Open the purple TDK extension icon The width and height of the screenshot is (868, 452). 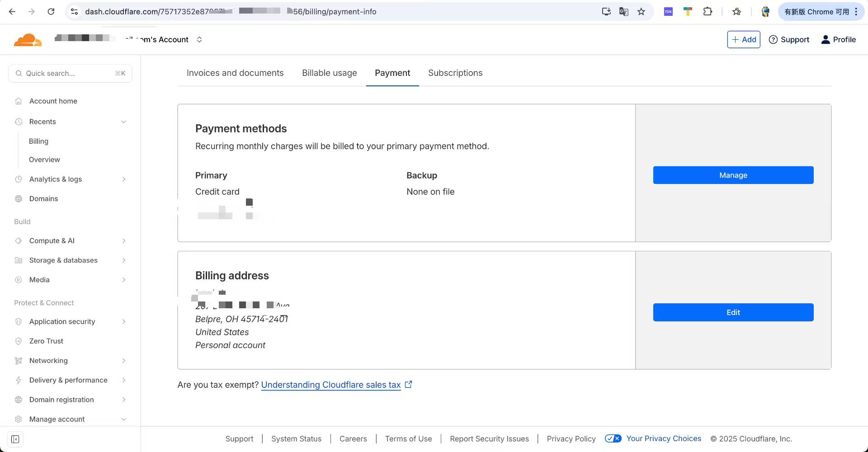click(x=668, y=12)
